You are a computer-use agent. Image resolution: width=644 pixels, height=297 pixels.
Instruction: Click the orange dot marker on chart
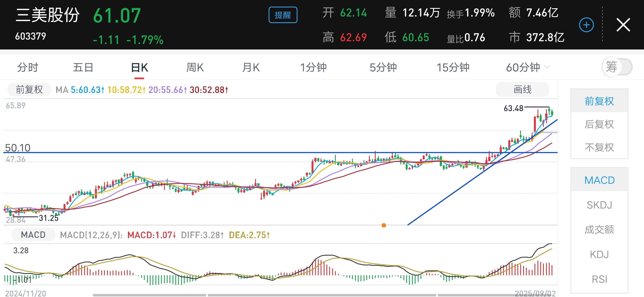(384, 225)
